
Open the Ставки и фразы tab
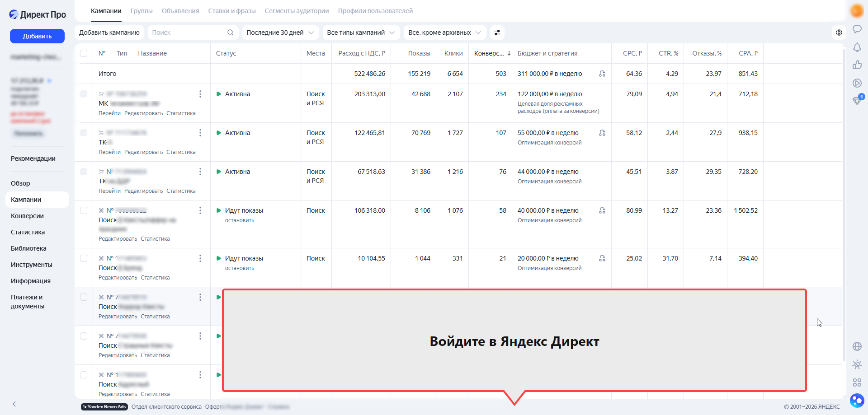point(232,11)
